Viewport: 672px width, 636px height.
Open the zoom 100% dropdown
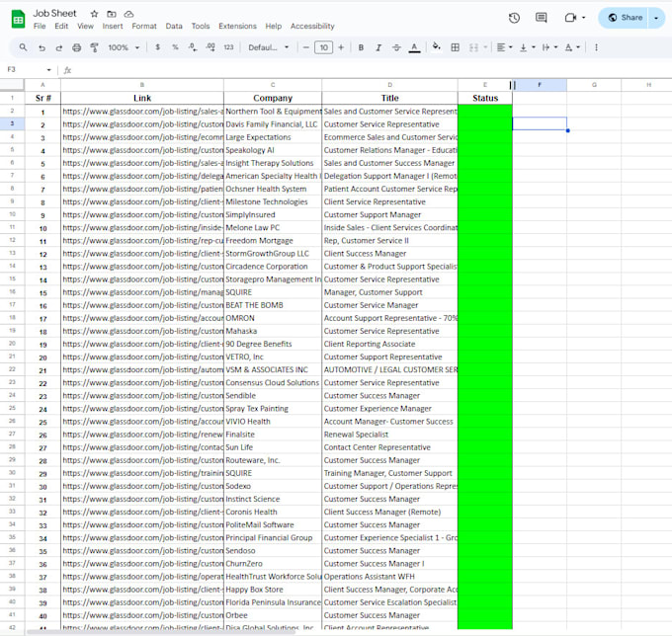(124, 47)
